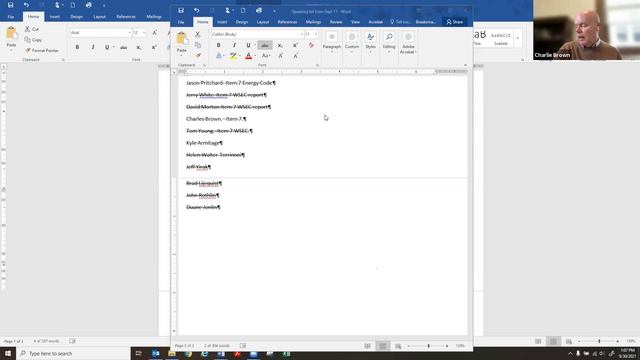This screenshot has width=640, height=360.
Task: Expand the Editing group button
Action: click(x=389, y=42)
